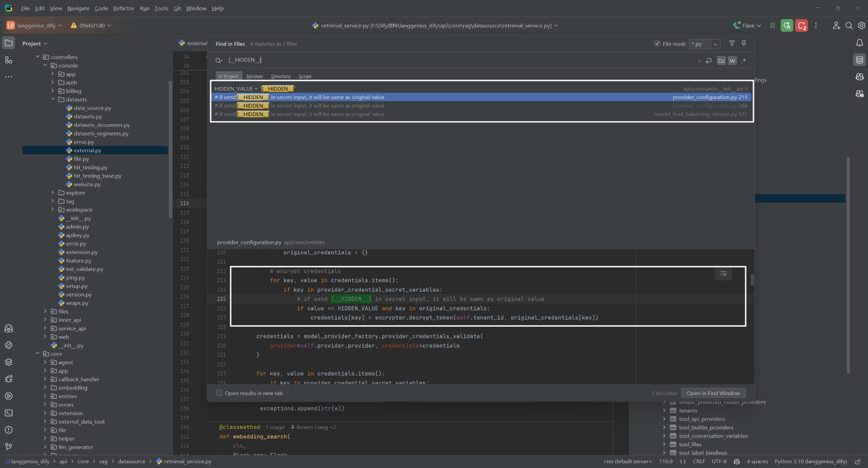Open the Database tool window
Viewport: 868px width, 468px height.
859,59
